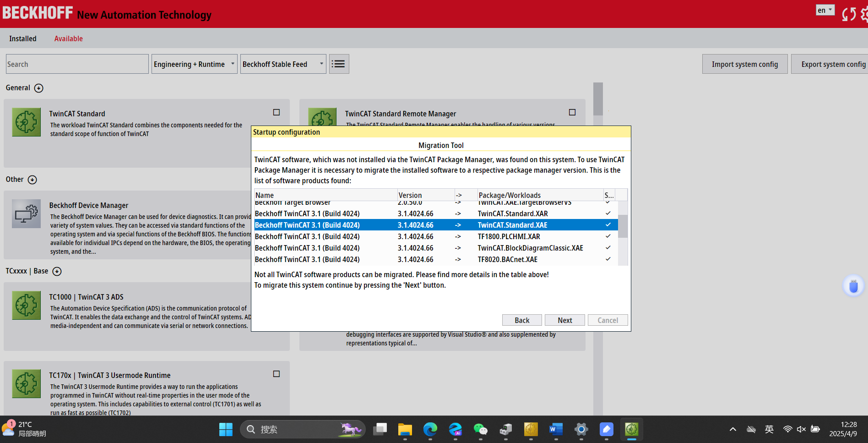The height and width of the screenshot is (443, 868).
Task: Open the Engineering + Runtime dropdown
Action: pos(195,64)
